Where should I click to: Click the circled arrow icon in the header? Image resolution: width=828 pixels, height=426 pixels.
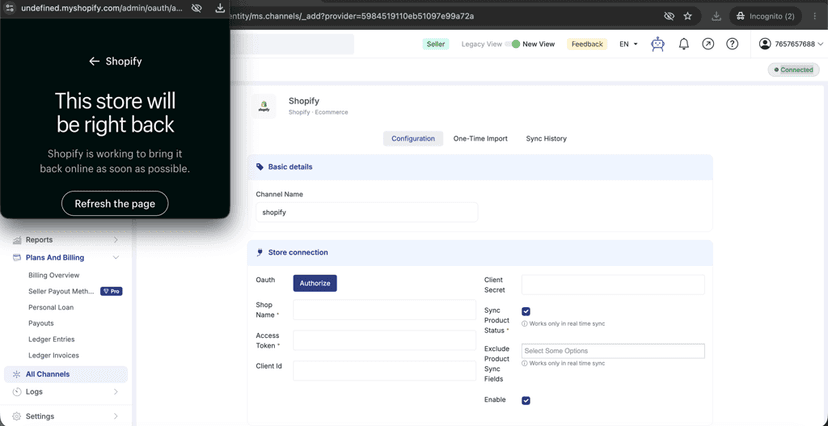pyautogui.click(x=708, y=44)
